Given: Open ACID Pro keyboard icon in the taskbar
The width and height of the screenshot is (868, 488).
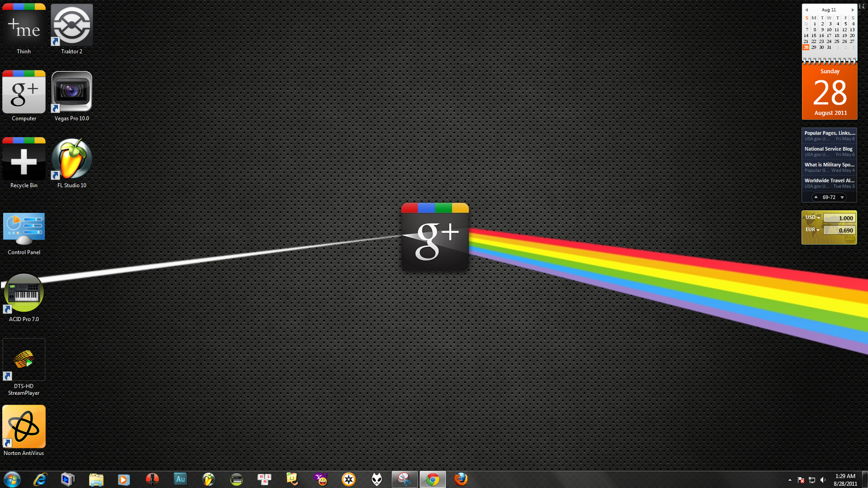Looking at the screenshot, I should click(x=237, y=479).
